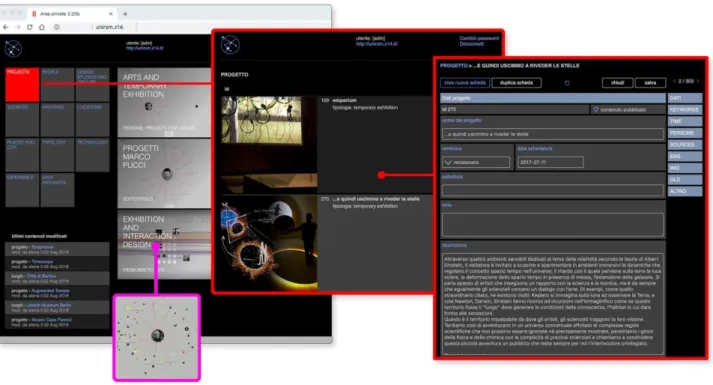Viewport: 713px width, 385px height.
Task: Click the browser forward arrow
Action: click(18, 27)
